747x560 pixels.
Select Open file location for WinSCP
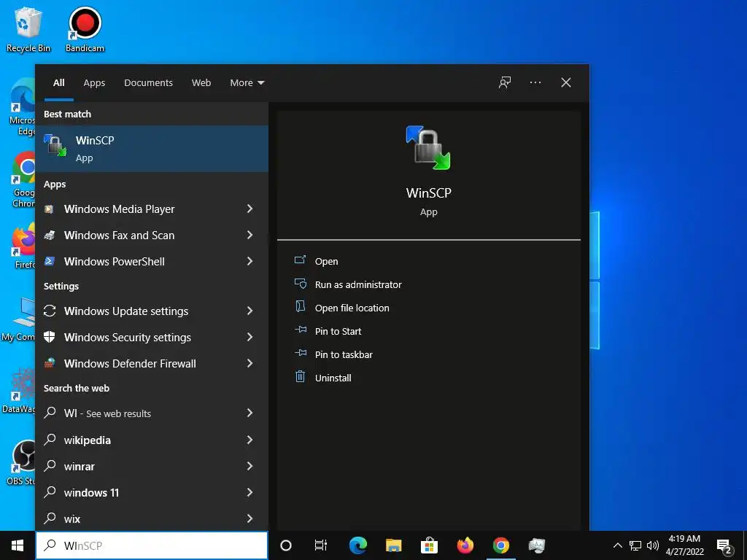(x=352, y=308)
